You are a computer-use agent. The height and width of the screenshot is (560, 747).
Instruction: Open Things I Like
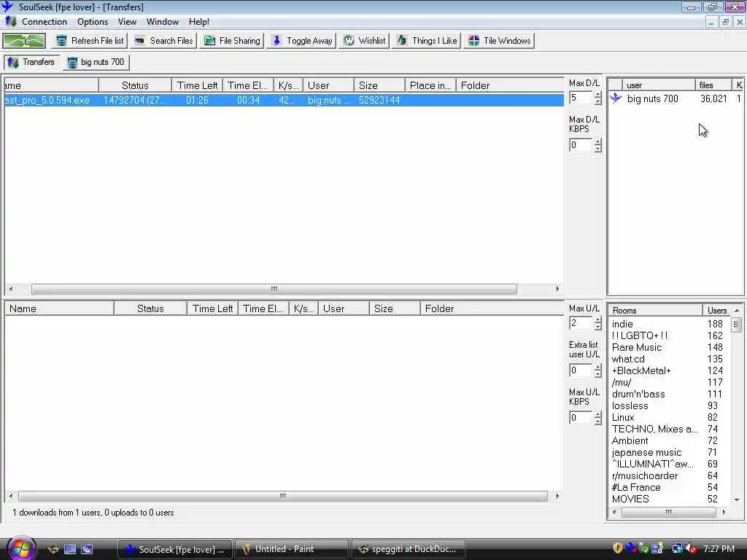pyautogui.click(x=427, y=41)
